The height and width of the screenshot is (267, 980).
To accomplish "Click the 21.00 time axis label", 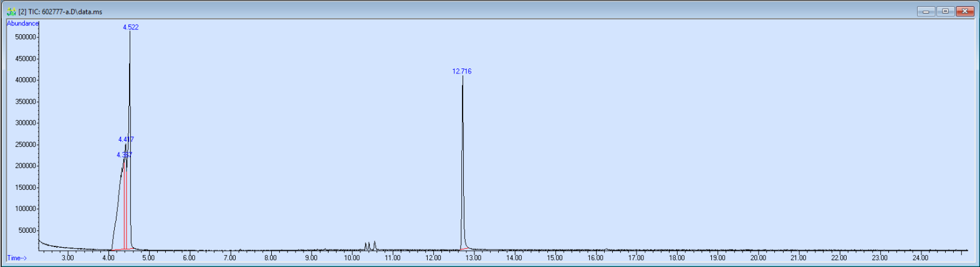I will 799,258.
